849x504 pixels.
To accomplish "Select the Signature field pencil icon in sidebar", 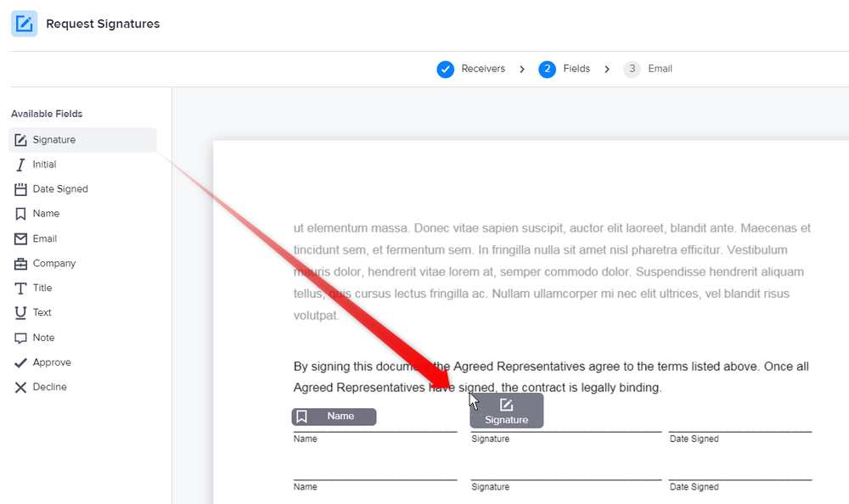I will coord(20,140).
